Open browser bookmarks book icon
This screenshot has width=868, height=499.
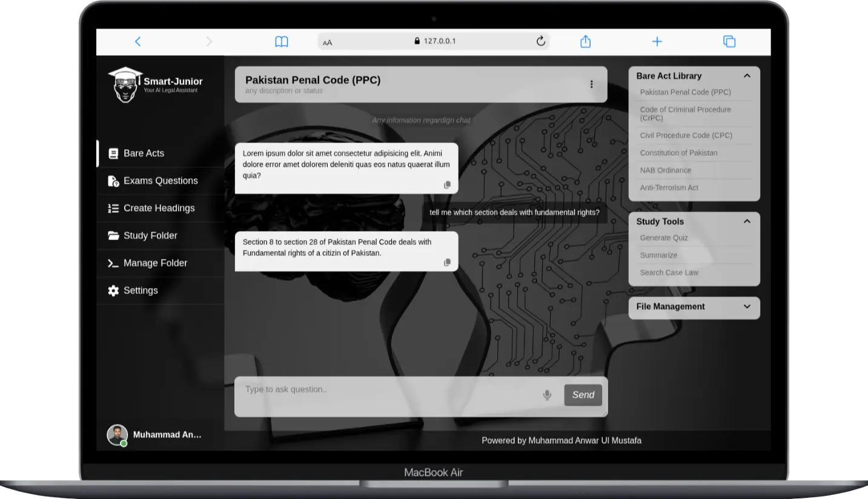(x=282, y=41)
